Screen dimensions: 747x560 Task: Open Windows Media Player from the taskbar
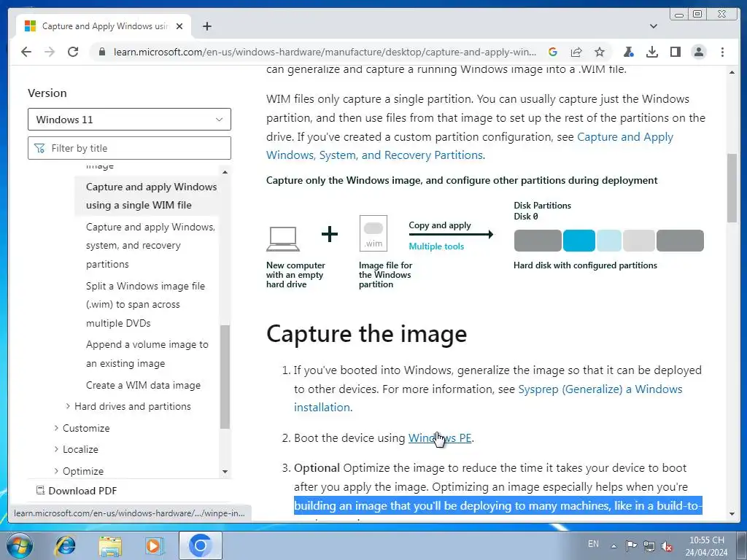155,545
